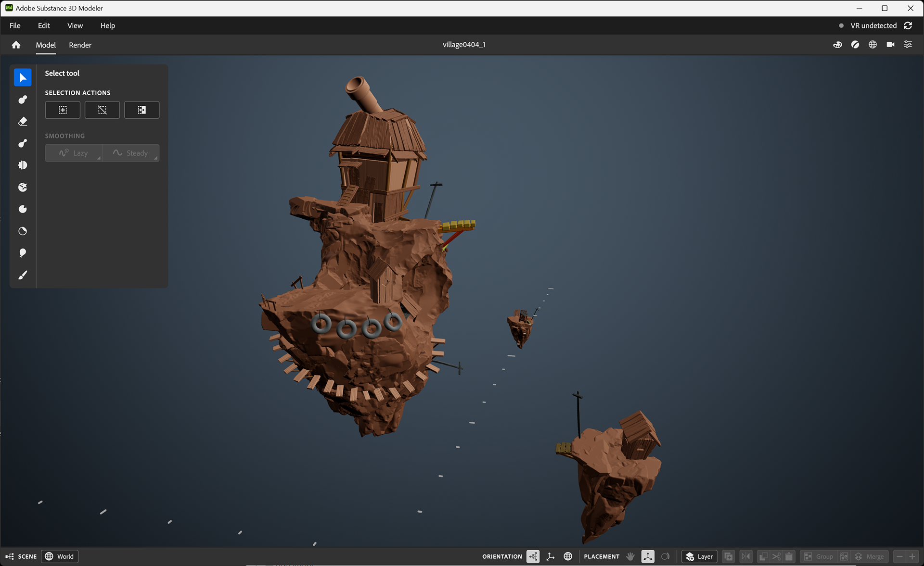Click the Home icon
Screen dimensions: 924x566
[16, 45]
